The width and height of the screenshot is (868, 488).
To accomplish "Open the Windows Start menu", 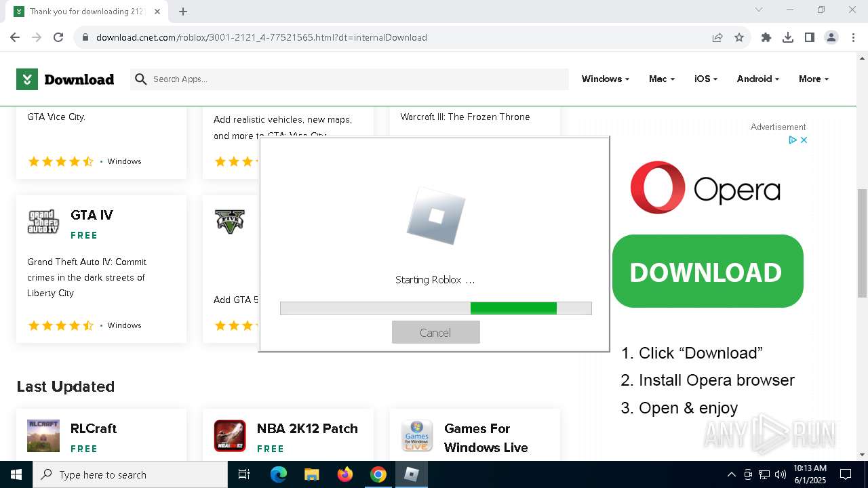I will [x=16, y=474].
